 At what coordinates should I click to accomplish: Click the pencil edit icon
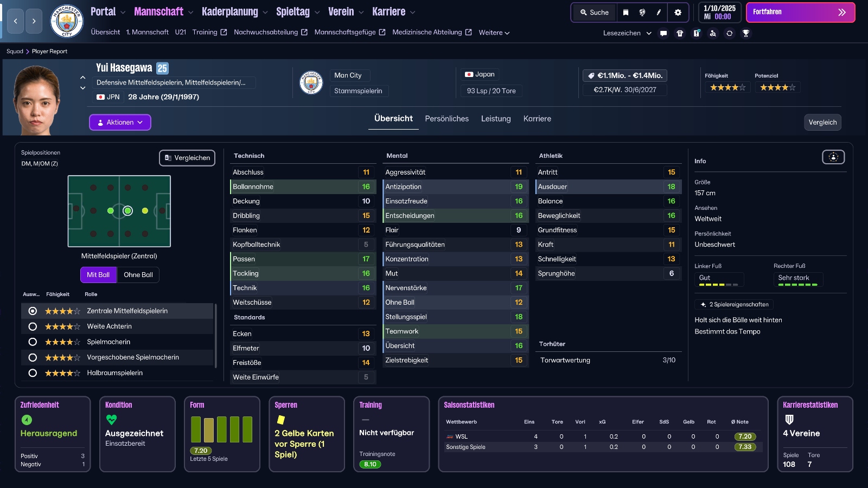[x=659, y=12]
